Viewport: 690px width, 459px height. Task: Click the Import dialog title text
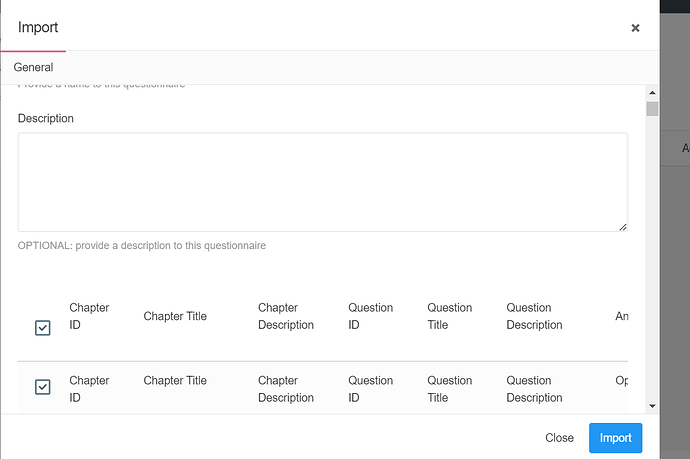pyautogui.click(x=38, y=27)
